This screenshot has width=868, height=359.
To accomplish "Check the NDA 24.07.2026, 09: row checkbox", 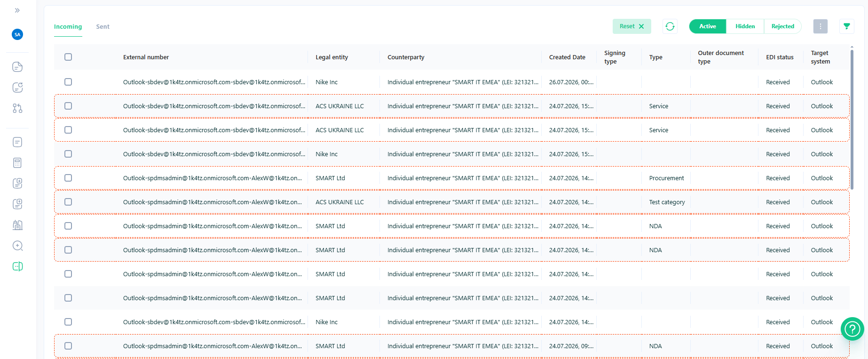I will point(68,346).
